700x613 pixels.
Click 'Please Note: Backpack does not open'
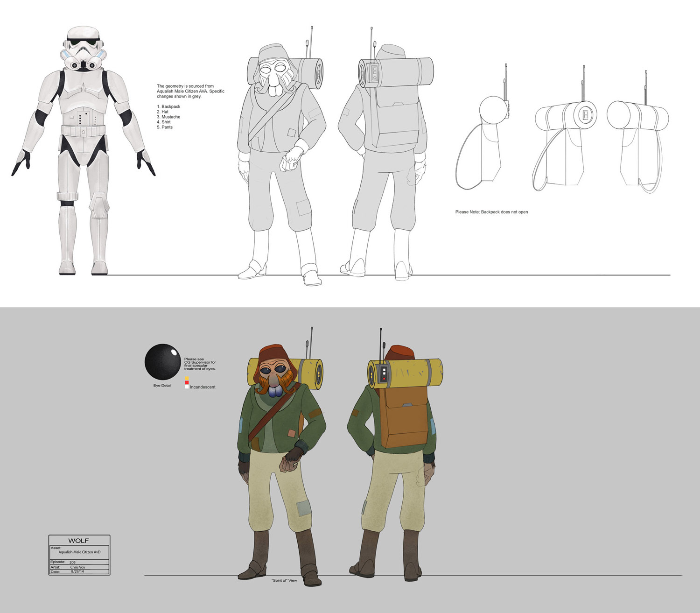pos(492,212)
